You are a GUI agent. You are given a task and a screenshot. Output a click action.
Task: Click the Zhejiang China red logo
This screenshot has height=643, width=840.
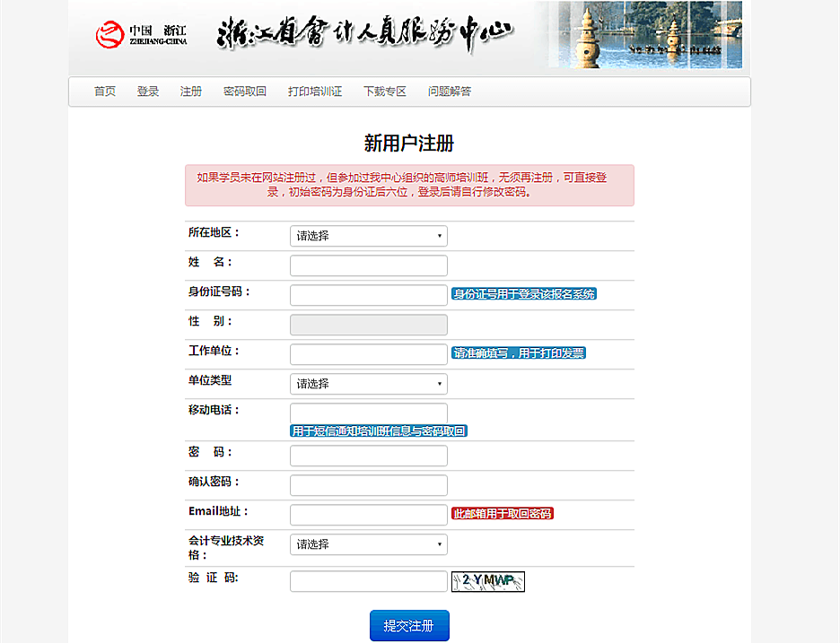tap(109, 35)
